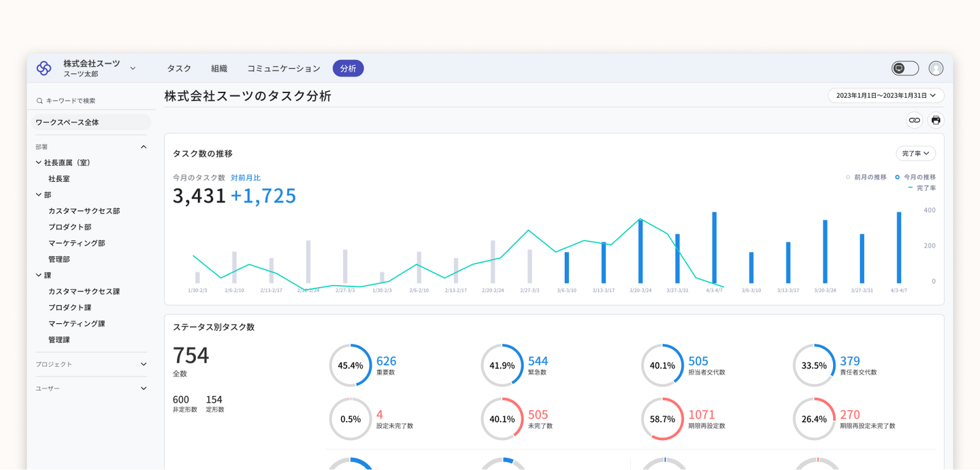Click the search magnifier icon
This screenshot has height=470, width=980.
click(x=40, y=101)
